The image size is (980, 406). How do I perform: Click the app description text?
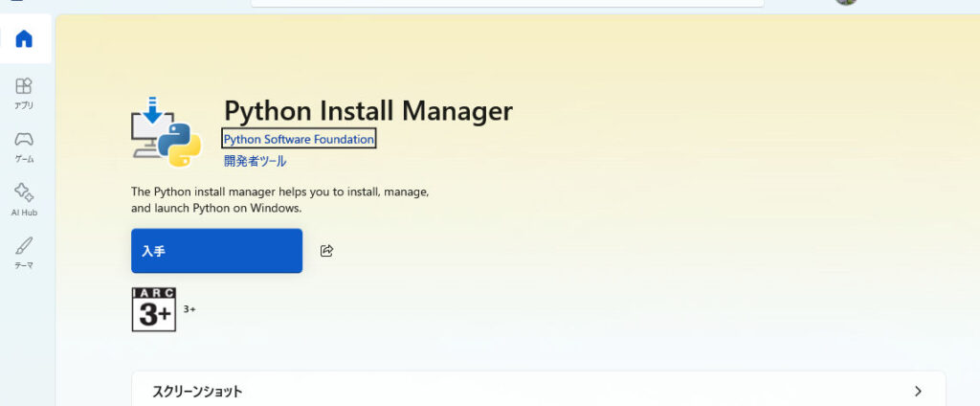[279, 200]
